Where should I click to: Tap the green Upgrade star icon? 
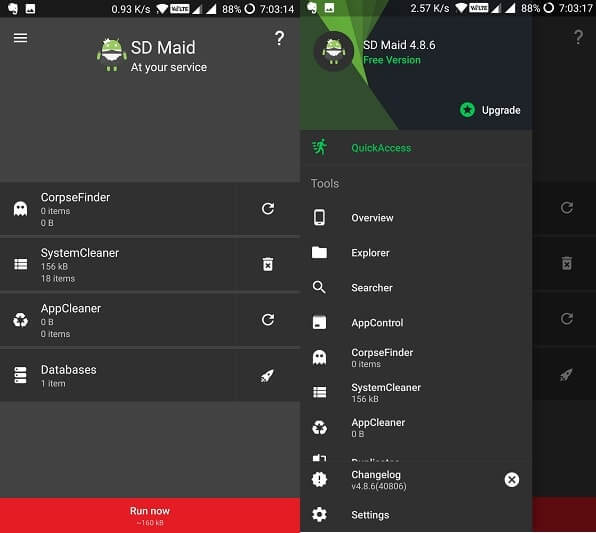(x=467, y=110)
